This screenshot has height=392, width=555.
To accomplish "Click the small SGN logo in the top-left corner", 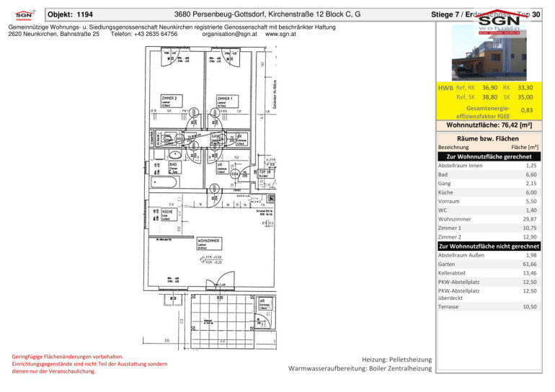I will click(x=24, y=14).
